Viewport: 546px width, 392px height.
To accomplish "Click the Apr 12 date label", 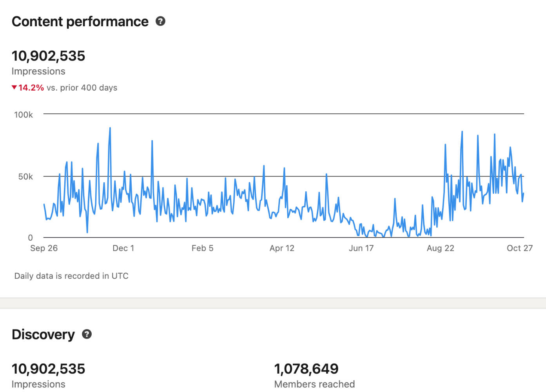I will [282, 248].
